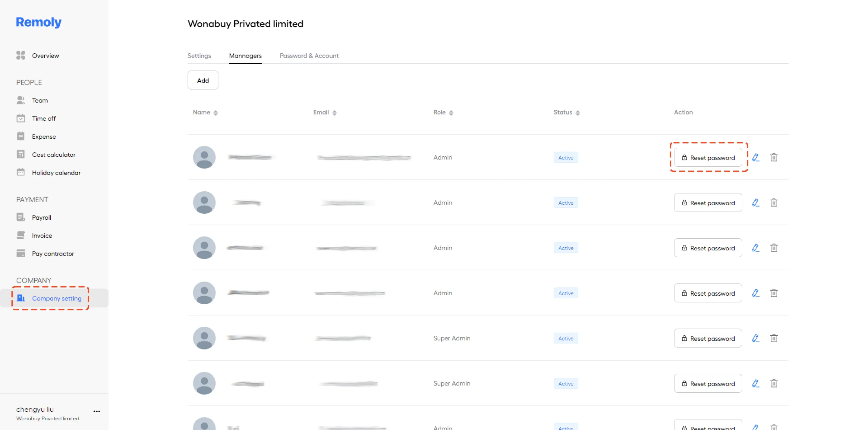Click the Add manager button
Screen dimensions: 868x430
(203, 80)
